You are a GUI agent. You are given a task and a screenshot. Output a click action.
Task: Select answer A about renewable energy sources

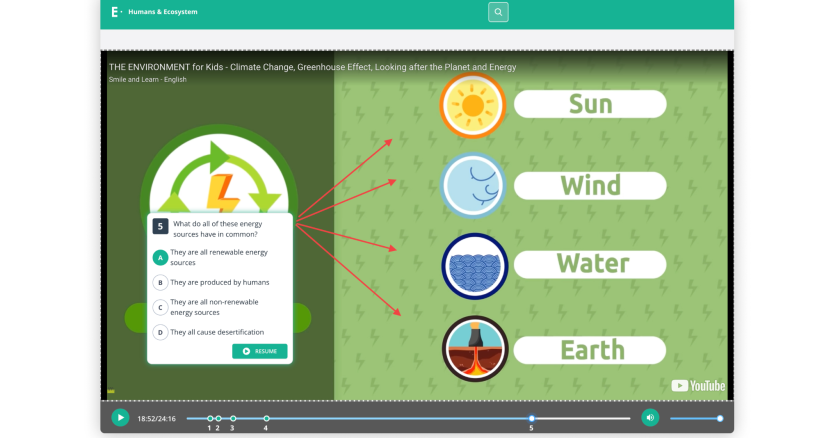coord(159,257)
